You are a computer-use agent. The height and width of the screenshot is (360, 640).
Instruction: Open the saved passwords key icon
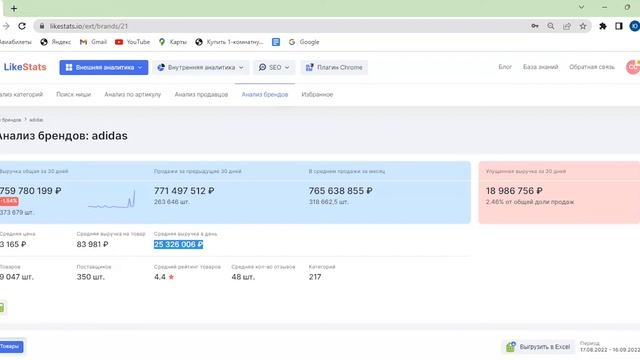click(x=535, y=26)
